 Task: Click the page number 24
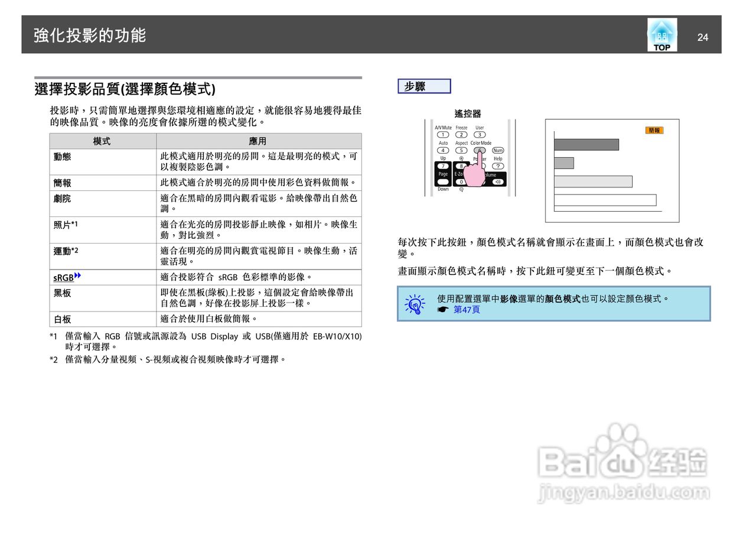click(x=703, y=38)
